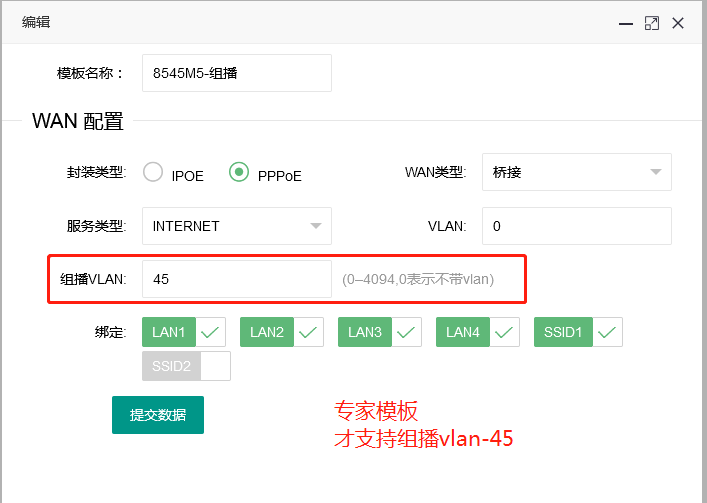The height and width of the screenshot is (503, 707).
Task: Expand the 服务类型 INTERNET dropdown
Action: (236, 226)
